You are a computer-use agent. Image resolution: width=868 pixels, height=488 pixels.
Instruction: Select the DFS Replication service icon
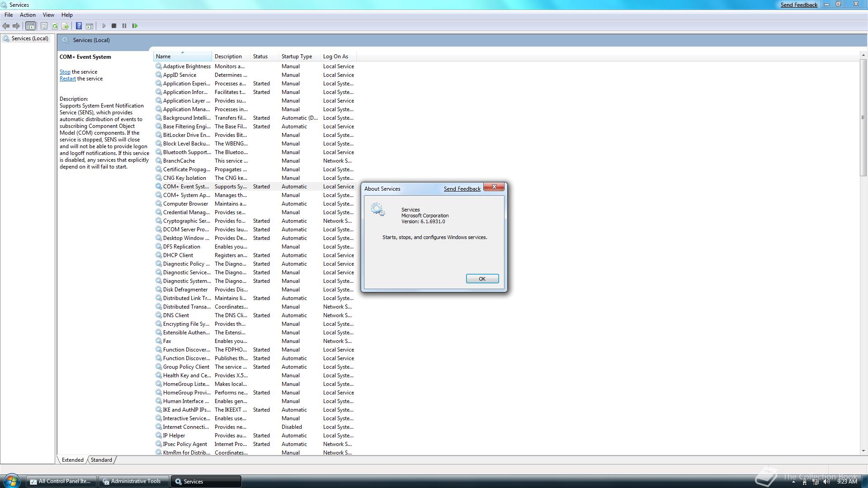pyautogui.click(x=159, y=247)
